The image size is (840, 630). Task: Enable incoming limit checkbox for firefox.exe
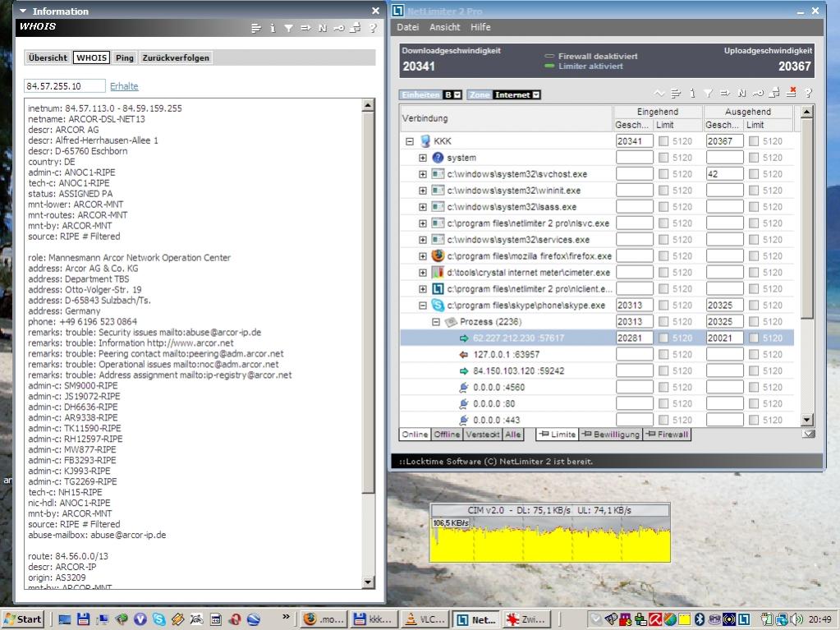coord(663,255)
